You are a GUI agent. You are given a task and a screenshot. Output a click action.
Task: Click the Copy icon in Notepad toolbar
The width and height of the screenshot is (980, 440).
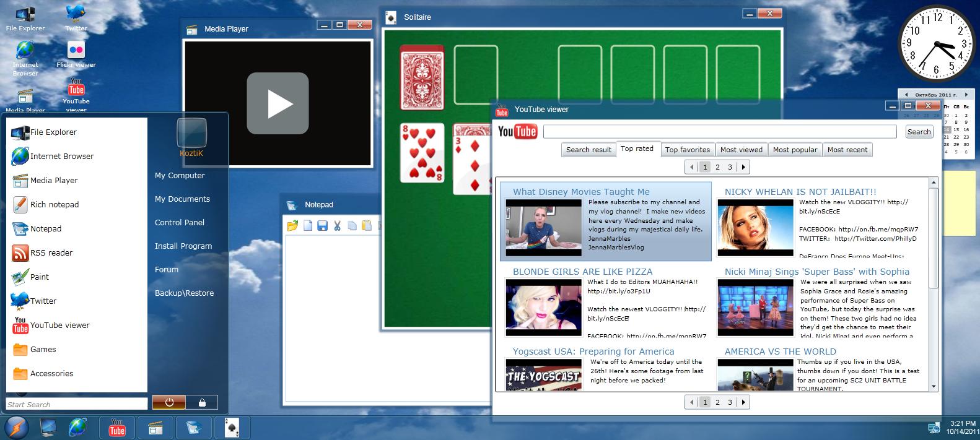pyautogui.click(x=352, y=226)
